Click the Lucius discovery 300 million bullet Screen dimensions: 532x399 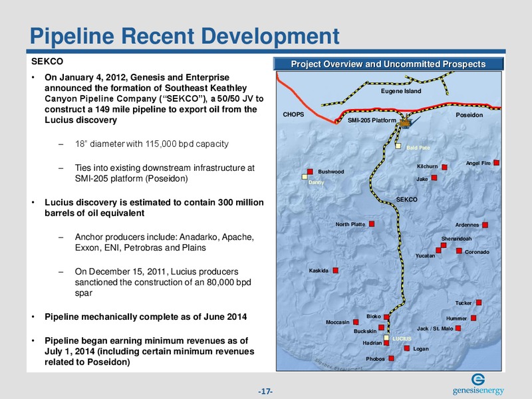coord(154,207)
